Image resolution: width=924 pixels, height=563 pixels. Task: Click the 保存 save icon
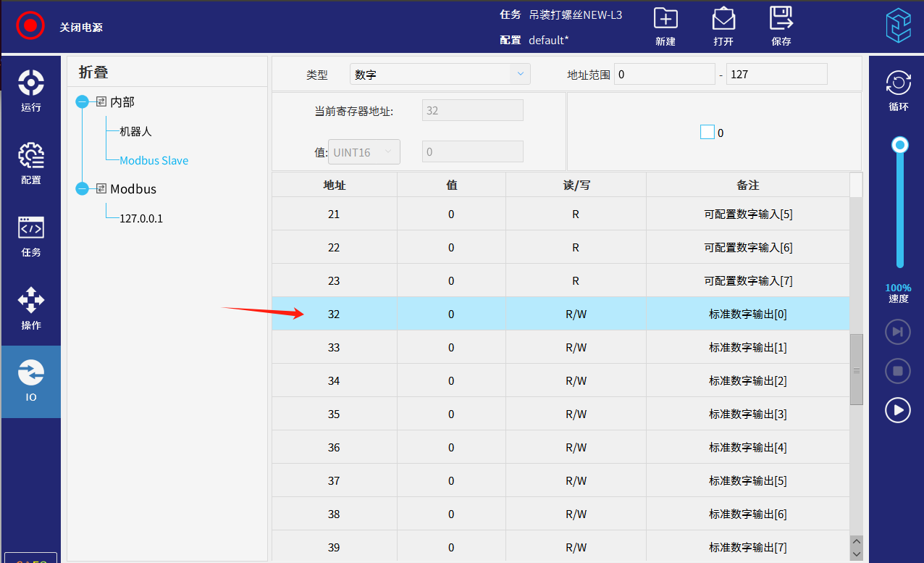click(781, 20)
